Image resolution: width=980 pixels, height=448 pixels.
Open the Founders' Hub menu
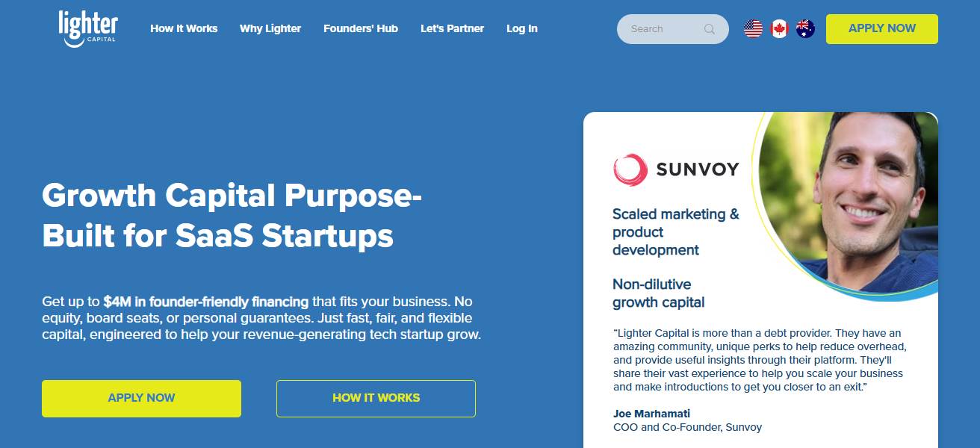(x=361, y=29)
